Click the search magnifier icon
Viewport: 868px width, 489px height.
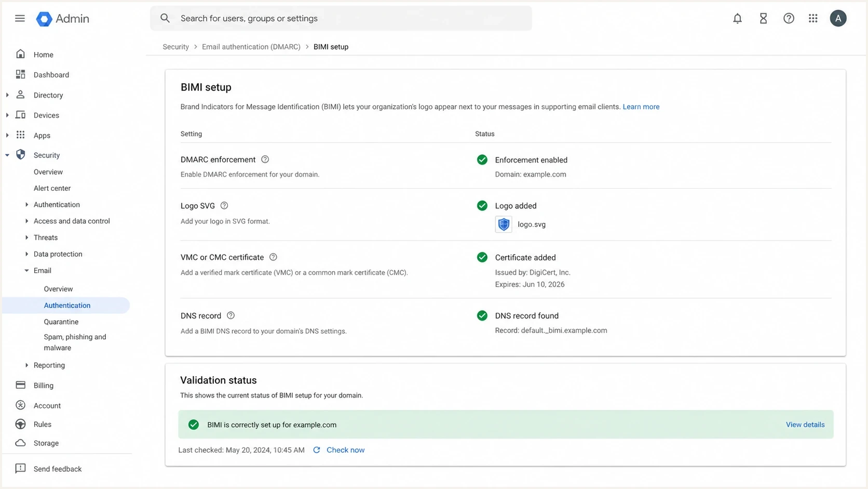165,18
